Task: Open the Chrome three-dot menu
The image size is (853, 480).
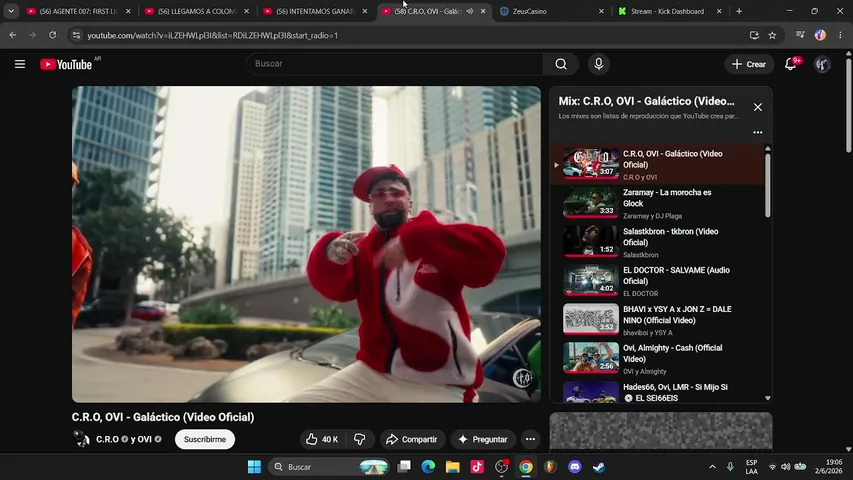Action: 840,35
